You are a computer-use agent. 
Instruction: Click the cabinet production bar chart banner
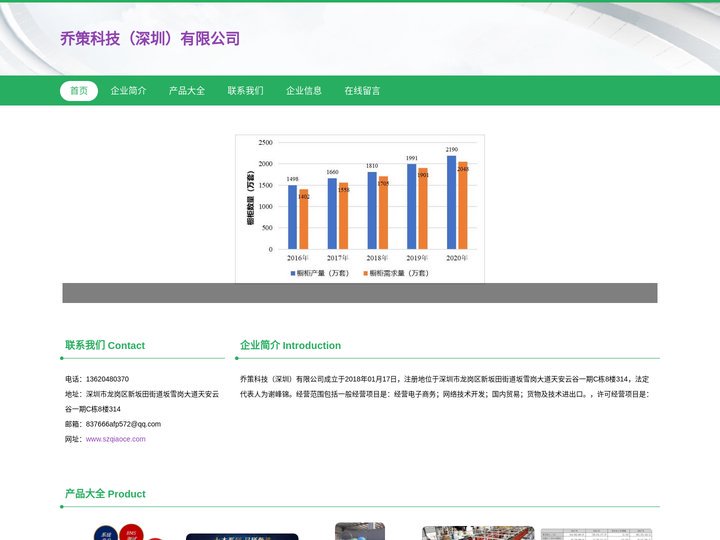(360, 209)
